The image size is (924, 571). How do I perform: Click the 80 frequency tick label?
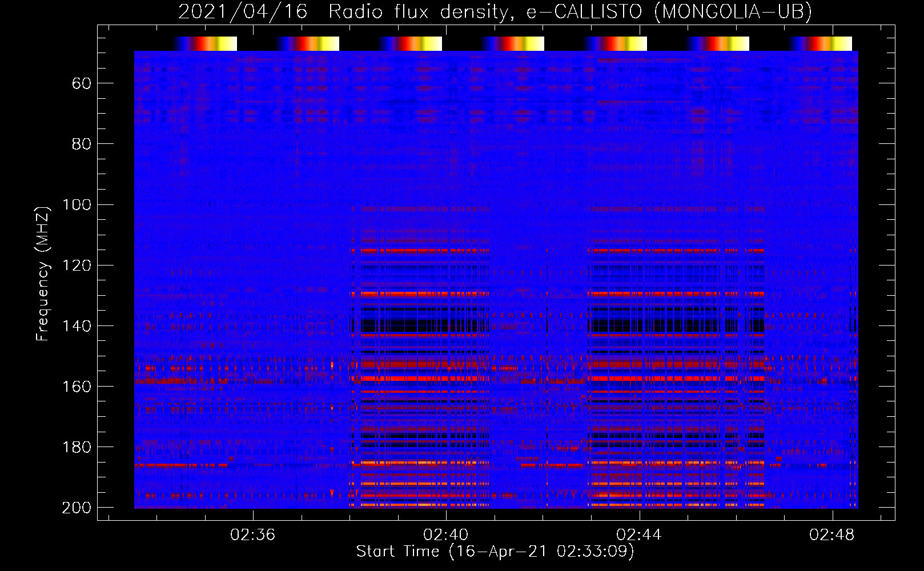pyautogui.click(x=82, y=144)
